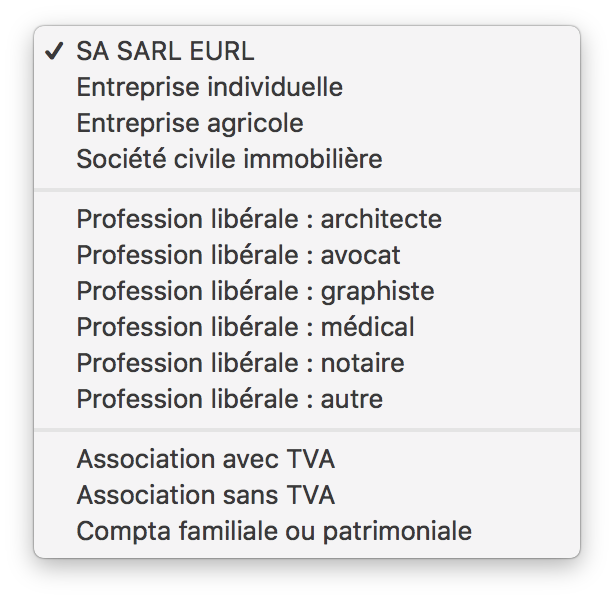This screenshot has height=600, width=614.
Task: Pick Compta familiale ou patrimoniale
Action: point(307,531)
